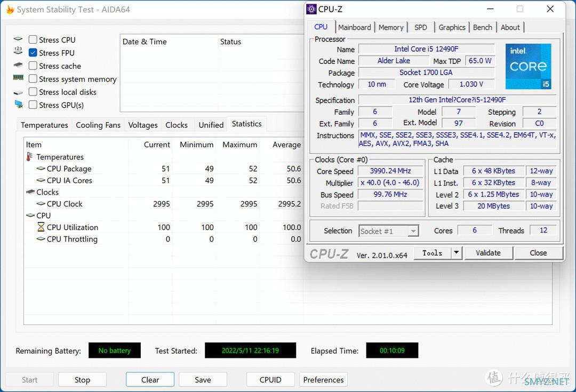
Task: Open the Socket #1 selection dropdown in CPU-Z
Action: pyautogui.click(x=389, y=231)
